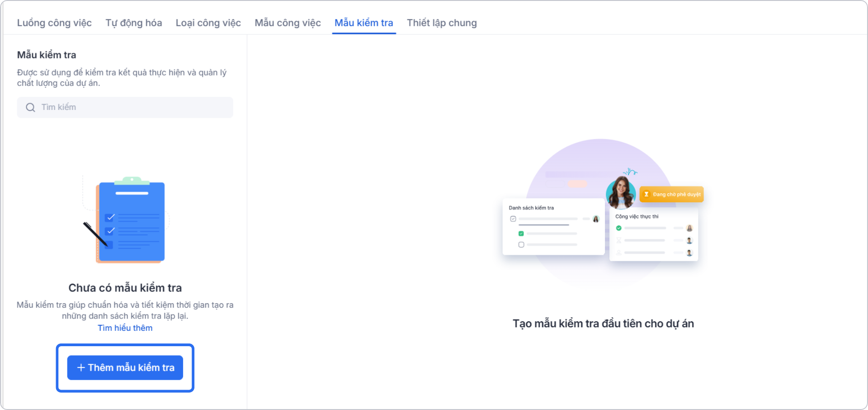Open the Thiết lập chung tab
The width and height of the screenshot is (868, 410).
coord(442,23)
